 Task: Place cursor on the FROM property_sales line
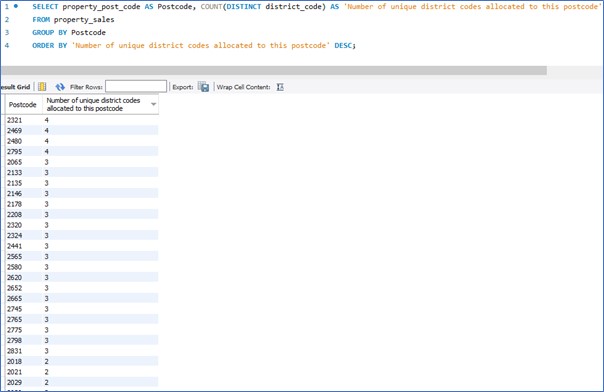73,20
